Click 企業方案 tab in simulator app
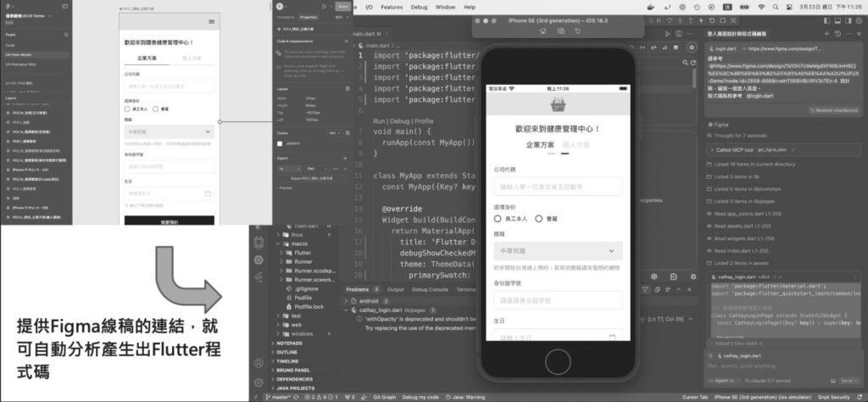This screenshot has height=402, width=868. pyautogui.click(x=540, y=145)
